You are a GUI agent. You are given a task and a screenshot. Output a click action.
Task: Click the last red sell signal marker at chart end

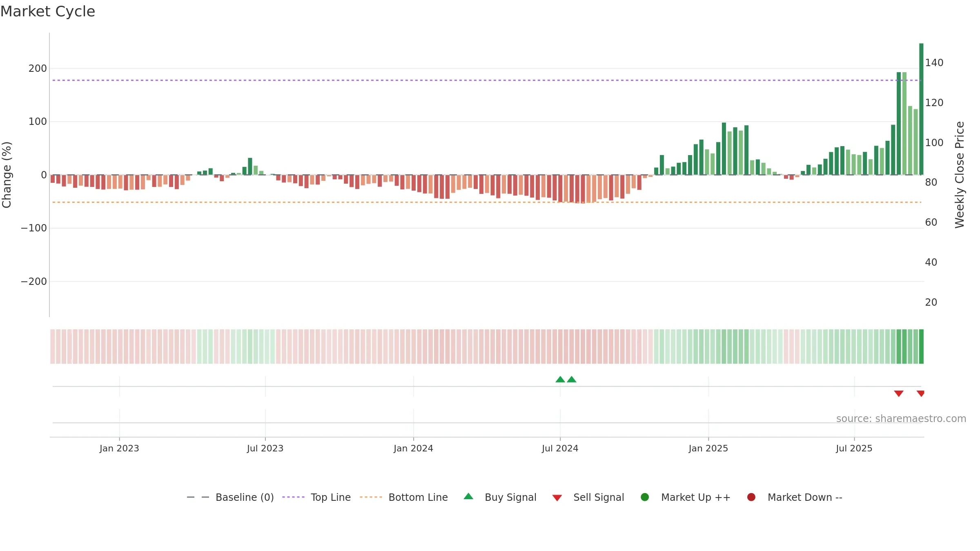click(x=920, y=393)
